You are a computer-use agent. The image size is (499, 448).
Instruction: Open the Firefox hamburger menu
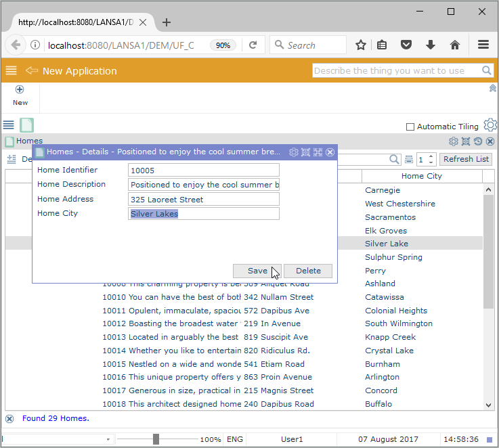[x=483, y=45]
